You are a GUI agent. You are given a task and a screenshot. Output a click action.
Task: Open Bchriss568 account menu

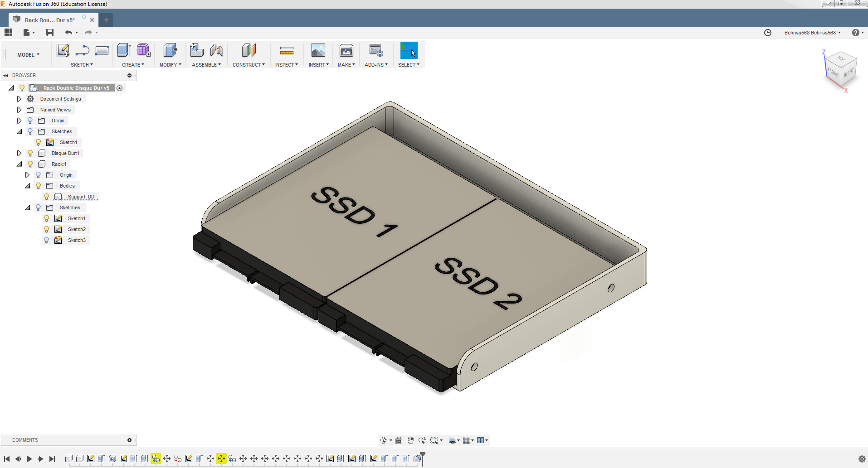(x=812, y=33)
